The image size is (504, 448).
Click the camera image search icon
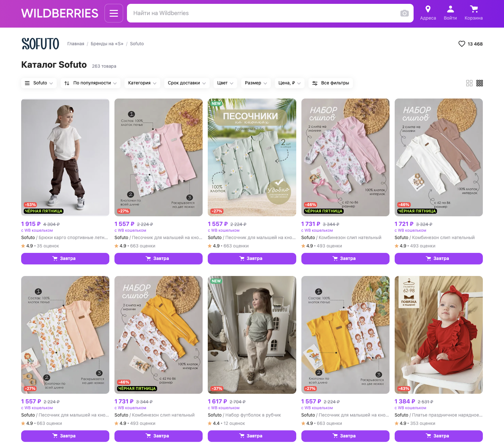pos(405,13)
